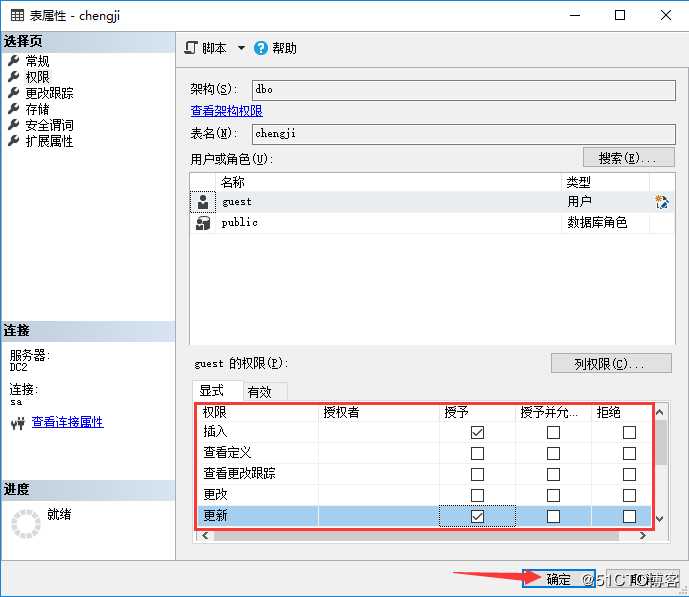689x597 pixels.
Task: Click the edit icon in guest row
Action: click(662, 202)
